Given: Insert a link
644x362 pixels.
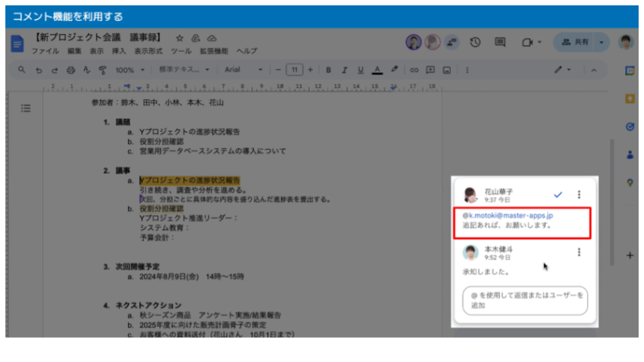Looking at the screenshot, I should pos(414,70).
